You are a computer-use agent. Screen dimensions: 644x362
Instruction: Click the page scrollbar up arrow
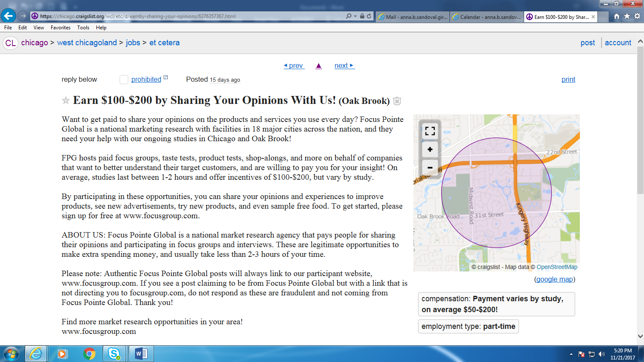(640, 41)
